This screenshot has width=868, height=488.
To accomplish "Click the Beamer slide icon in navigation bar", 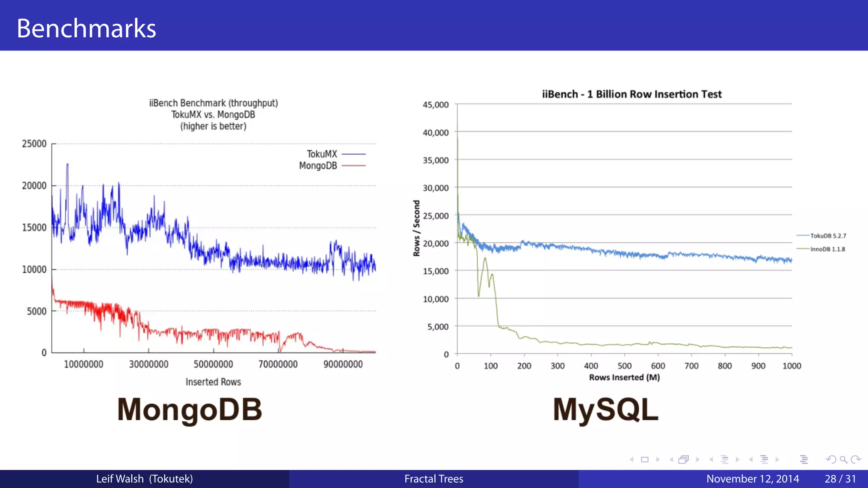I will [645, 460].
